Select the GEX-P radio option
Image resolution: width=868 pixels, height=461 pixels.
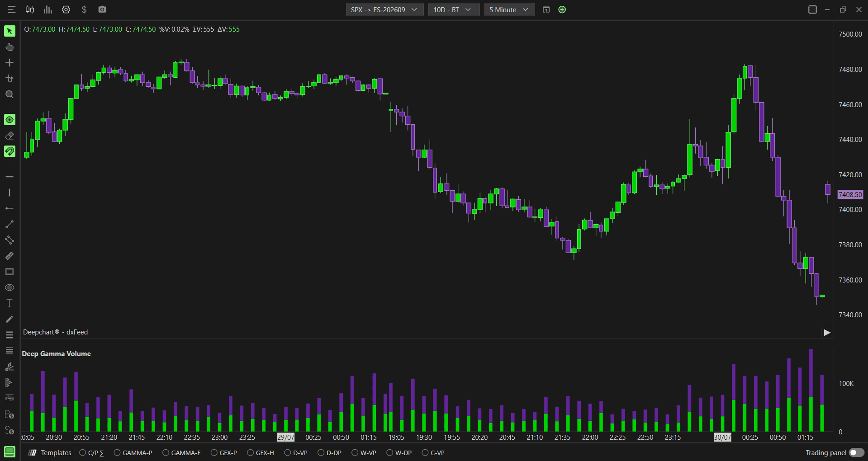point(224,452)
